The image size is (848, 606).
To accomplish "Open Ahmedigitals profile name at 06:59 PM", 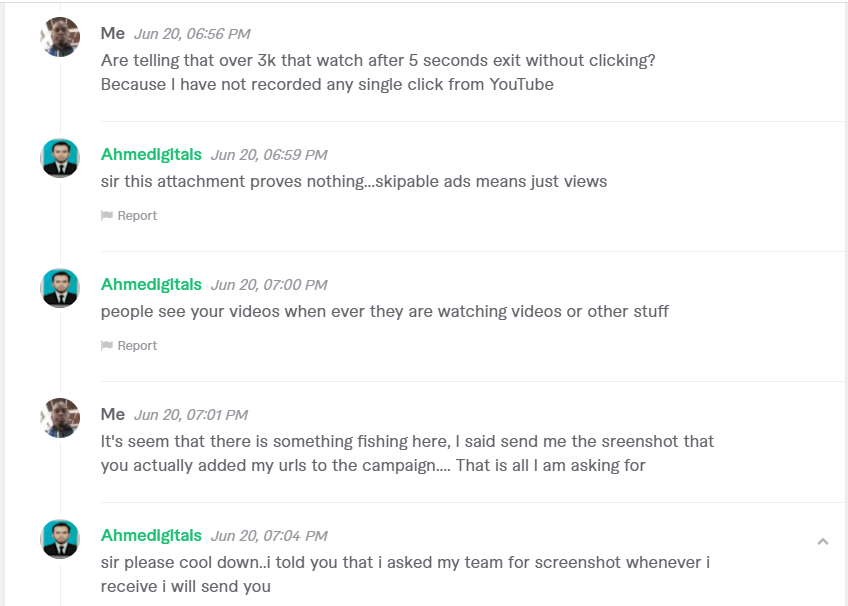I will 151,155.
